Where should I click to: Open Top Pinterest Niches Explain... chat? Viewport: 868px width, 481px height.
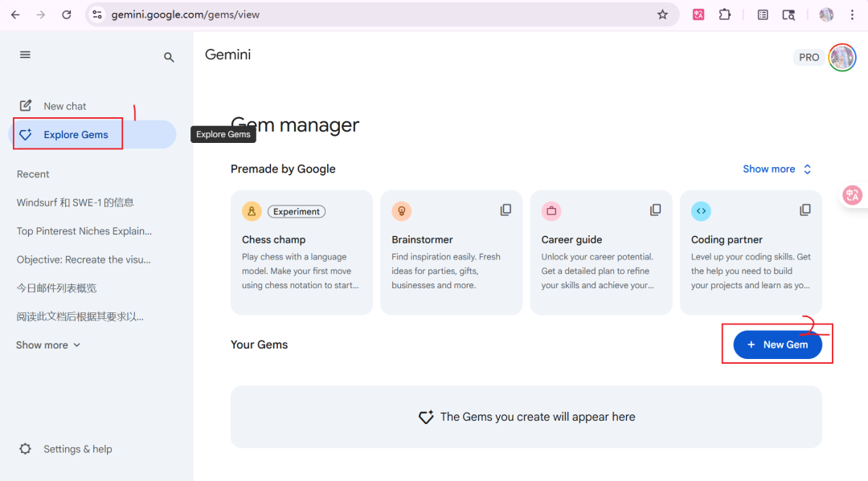point(84,231)
